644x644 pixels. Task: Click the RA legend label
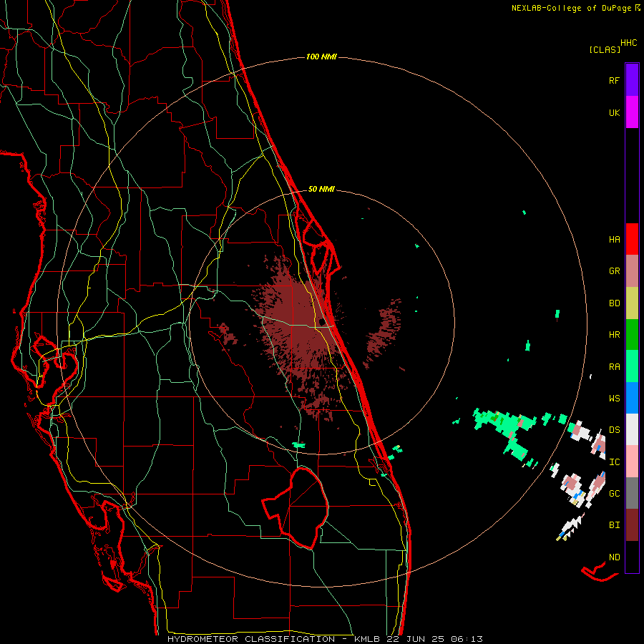[x=614, y=367]
